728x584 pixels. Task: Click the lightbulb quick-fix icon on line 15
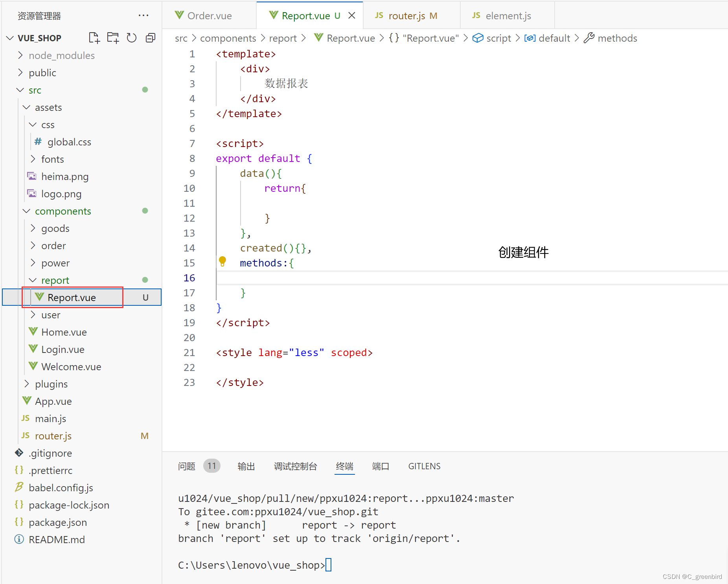click(222, 261)
